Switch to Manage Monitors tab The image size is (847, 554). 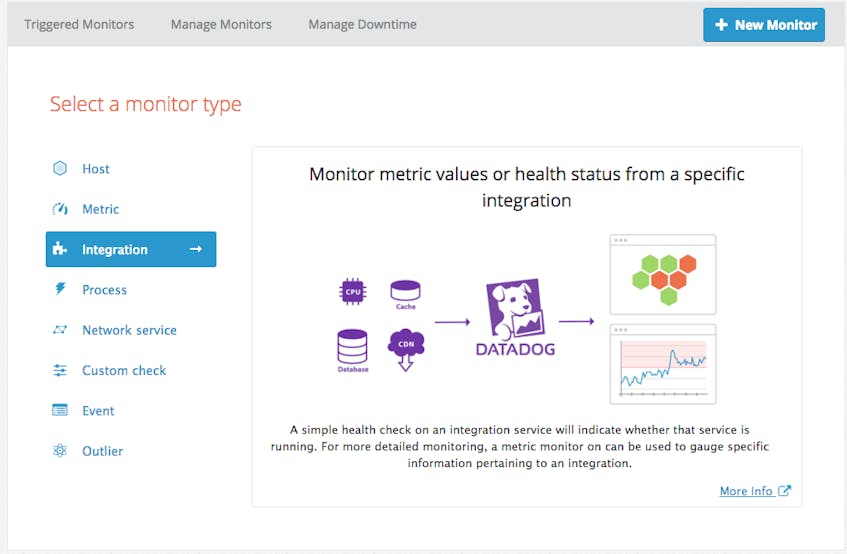[221, 24]
